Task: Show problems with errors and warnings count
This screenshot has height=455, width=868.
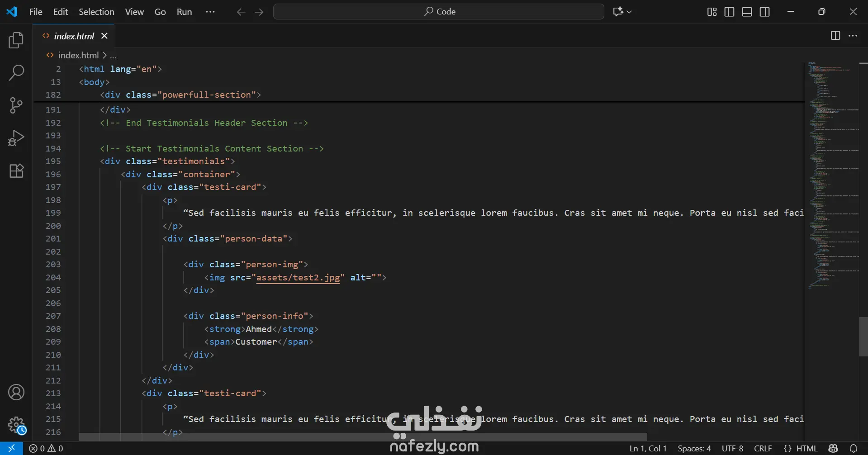Action: 46,448
